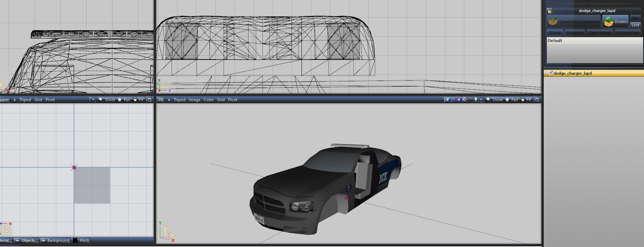This screenshot has width=644, height=247.
Task: Click the padlock icon beside object name
Action: (x=549, y=11)
